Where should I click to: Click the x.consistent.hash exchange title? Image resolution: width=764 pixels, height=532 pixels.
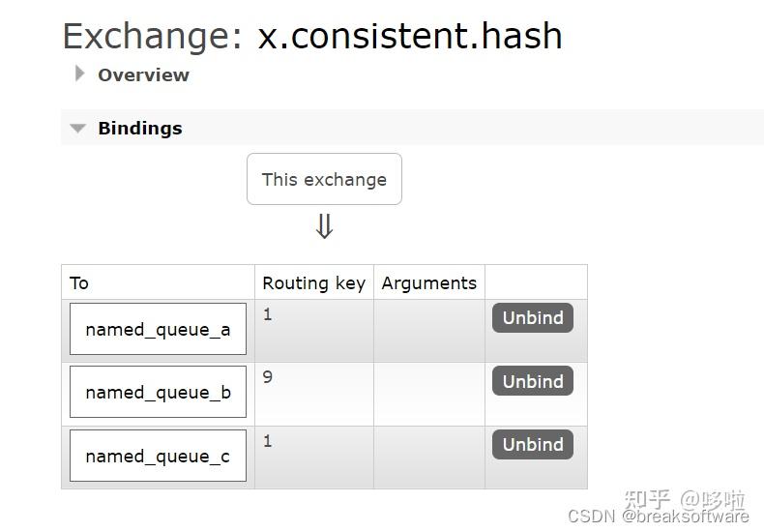click(x=409, y=37)
